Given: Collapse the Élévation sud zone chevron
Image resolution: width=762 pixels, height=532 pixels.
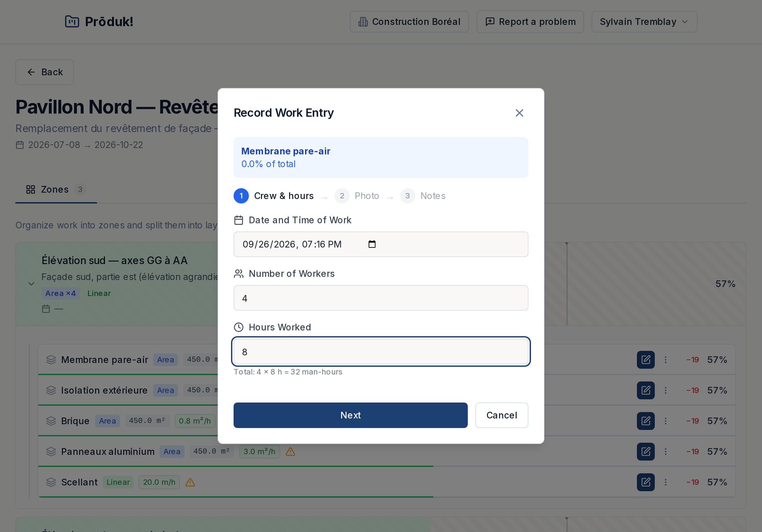Looking at the screenshot, I should [31, 284].
